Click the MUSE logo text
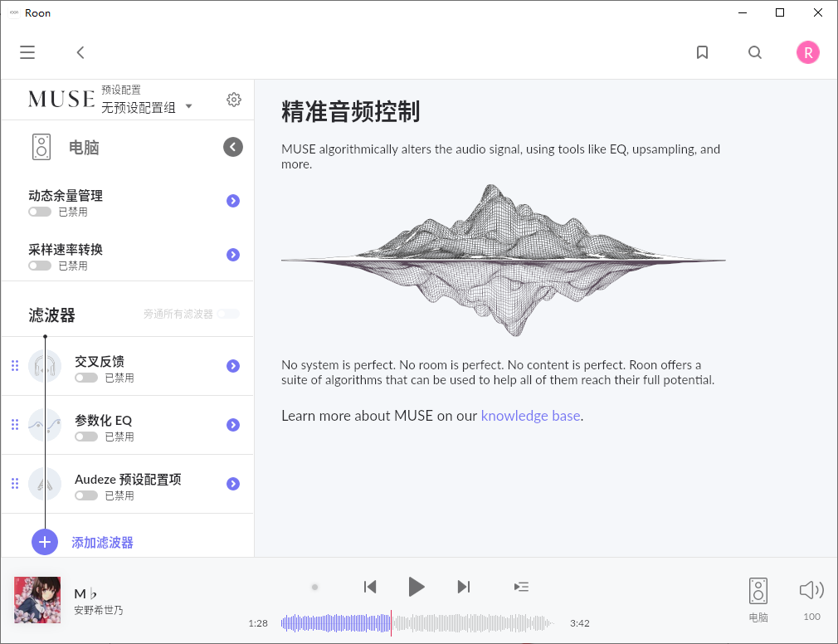Image resolution: width=838 pixels, height=644 pixels. 61,99
